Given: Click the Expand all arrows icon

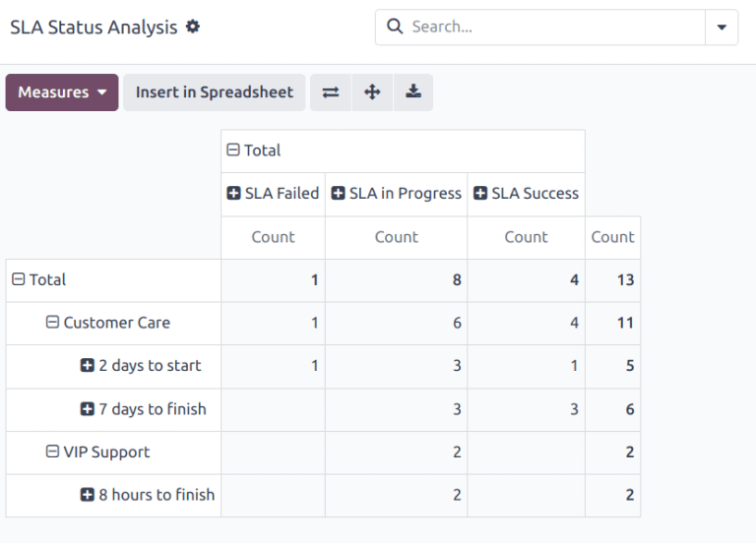Looking at the screenshot, I should coord(372,92).
